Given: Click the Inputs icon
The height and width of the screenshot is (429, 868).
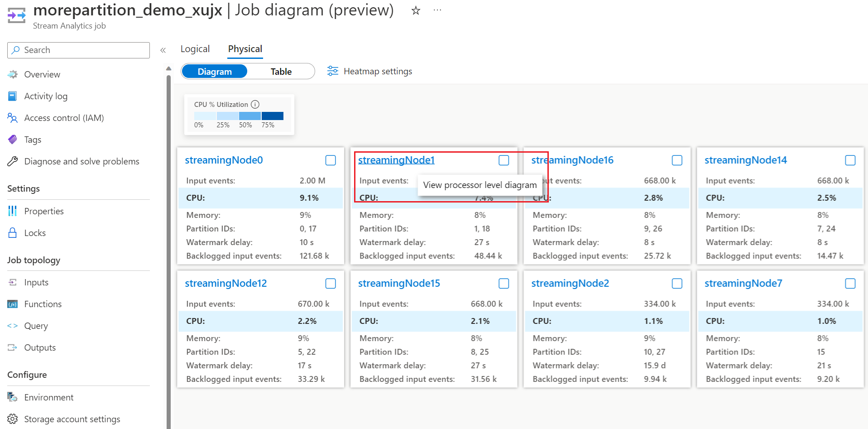Looking at the screenshot, I should (13, 282).
